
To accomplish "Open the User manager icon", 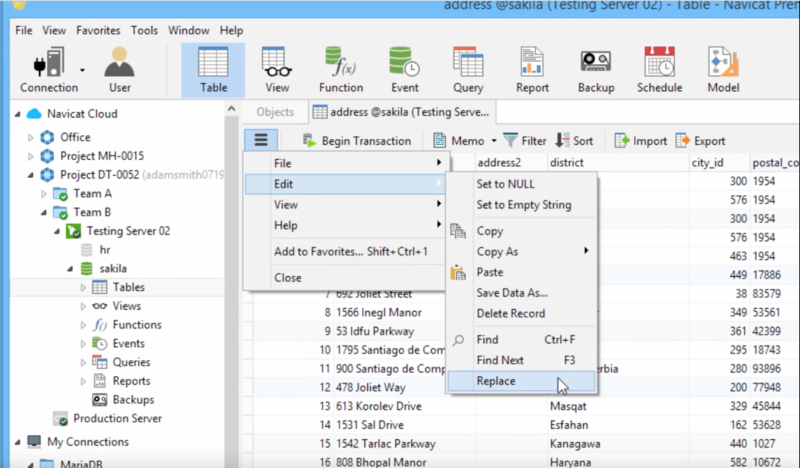I will pos(119,70).
